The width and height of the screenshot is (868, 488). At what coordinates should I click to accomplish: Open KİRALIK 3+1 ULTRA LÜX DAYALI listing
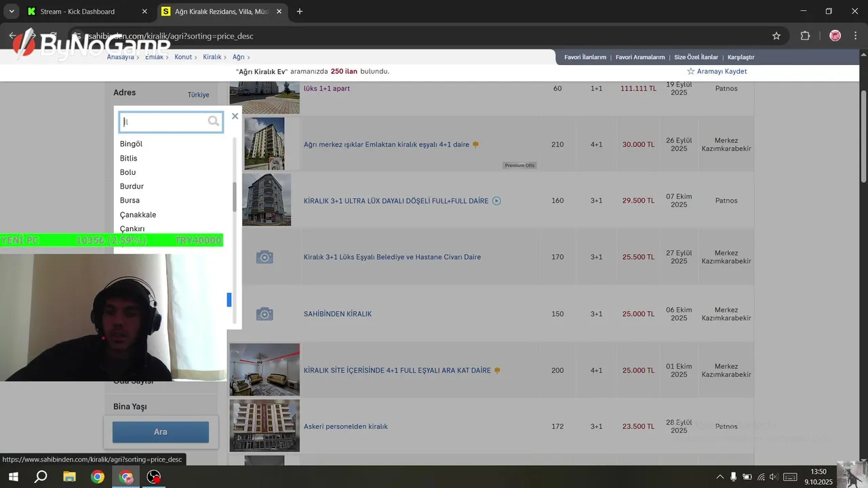(396, 201)
